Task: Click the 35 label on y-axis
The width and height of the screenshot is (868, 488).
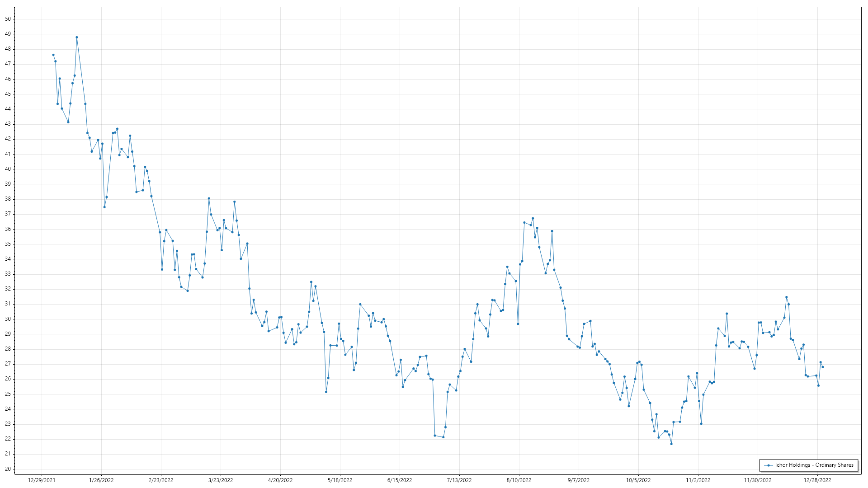Action: coord(8,244)
